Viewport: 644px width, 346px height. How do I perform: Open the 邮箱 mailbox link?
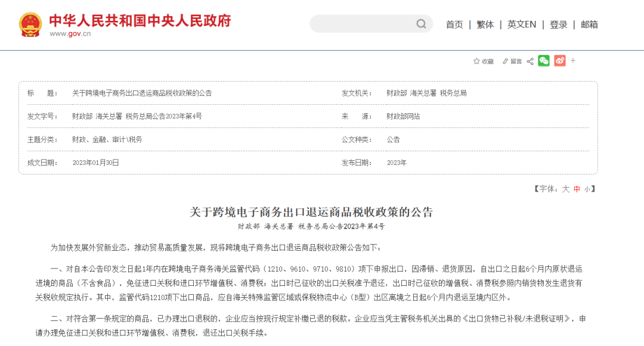[x=589, y=24]
